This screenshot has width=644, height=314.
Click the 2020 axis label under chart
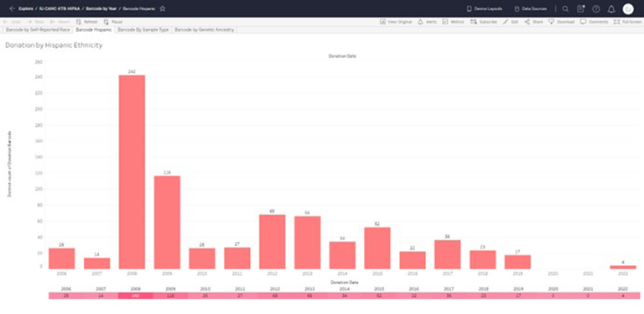553,273
